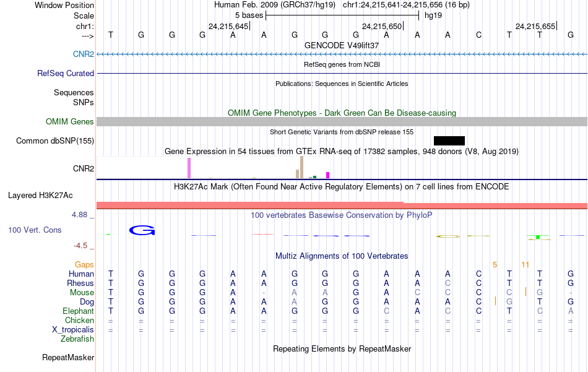Click the orange Gaps label
Viewport: 588px width, 372px height.
point(84,265)
